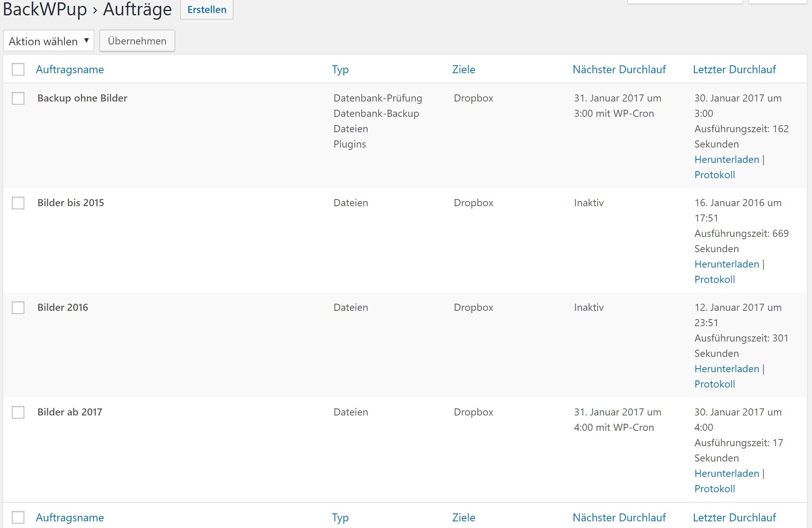Enable the Bilder 2016 row checkbox
The height and width of the screenshot is (528, 812).
point(18,308)
